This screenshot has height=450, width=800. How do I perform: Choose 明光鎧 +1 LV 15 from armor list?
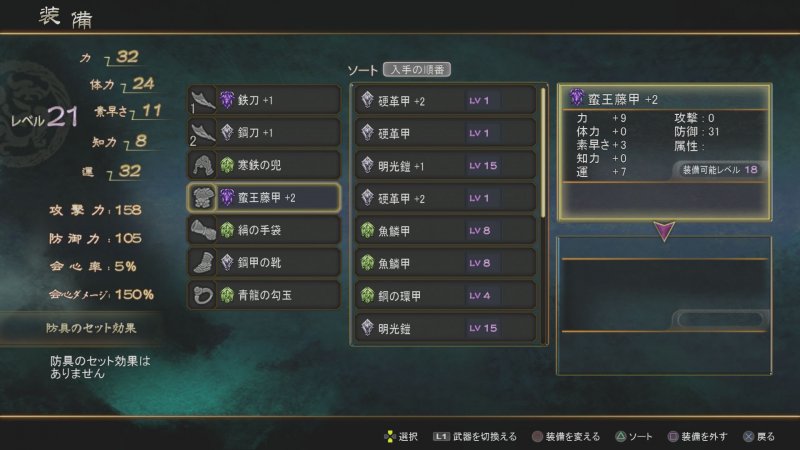point(445,166)
